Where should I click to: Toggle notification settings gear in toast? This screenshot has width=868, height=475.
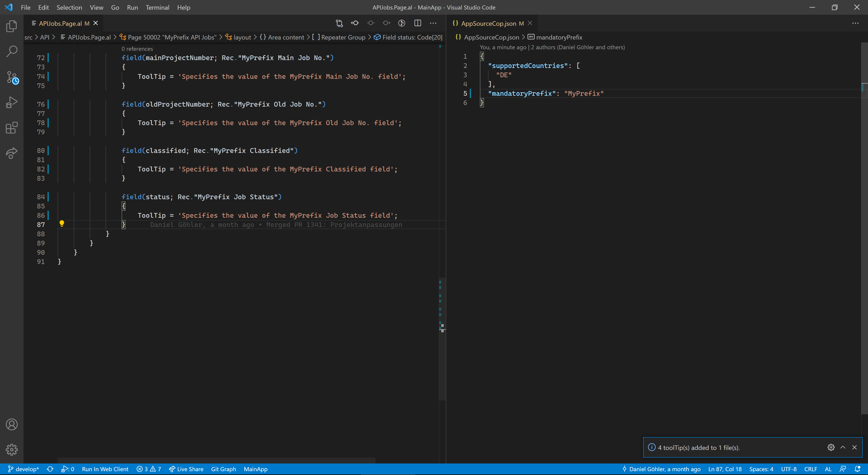click(x=831, y=447)
